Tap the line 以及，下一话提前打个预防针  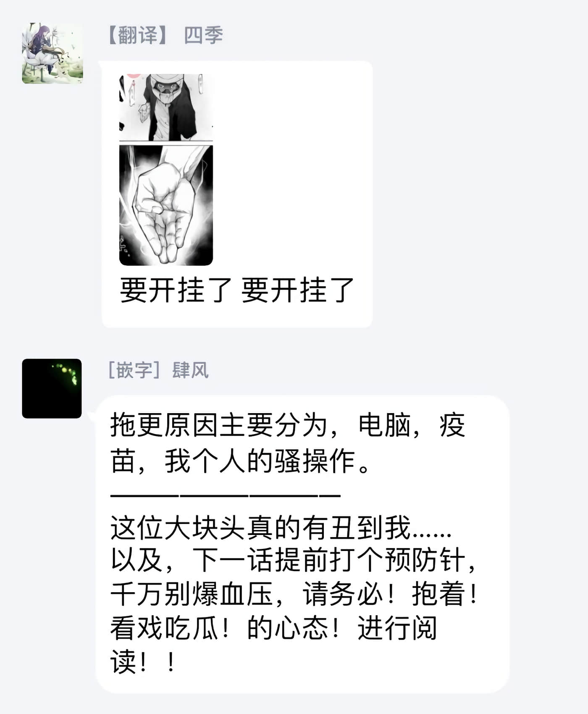coord(293,561)
